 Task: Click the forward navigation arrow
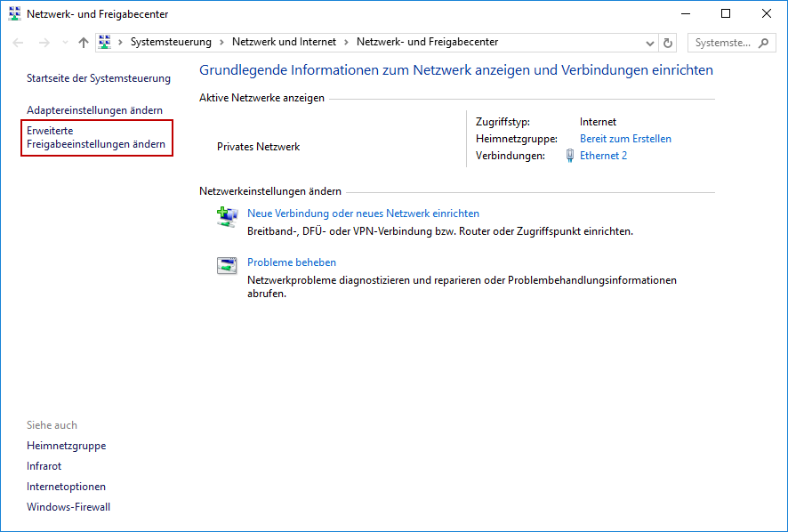coord(44,43)
